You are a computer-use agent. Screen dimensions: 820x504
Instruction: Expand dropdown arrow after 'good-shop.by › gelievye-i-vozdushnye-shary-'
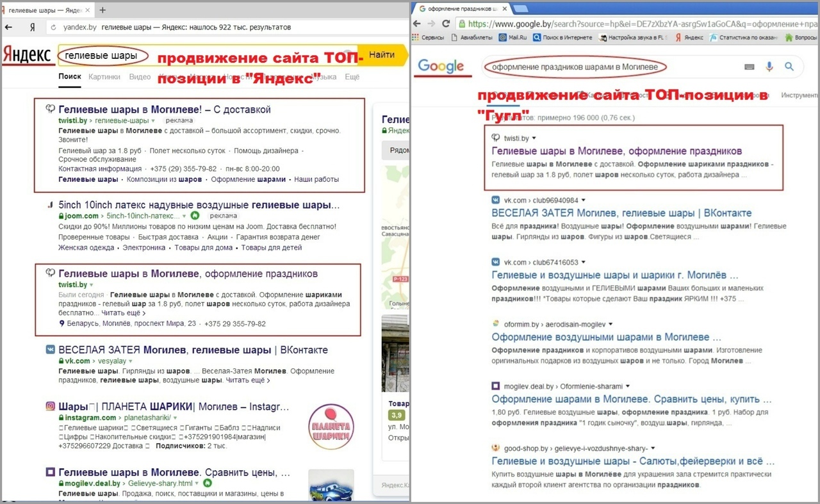652,448
